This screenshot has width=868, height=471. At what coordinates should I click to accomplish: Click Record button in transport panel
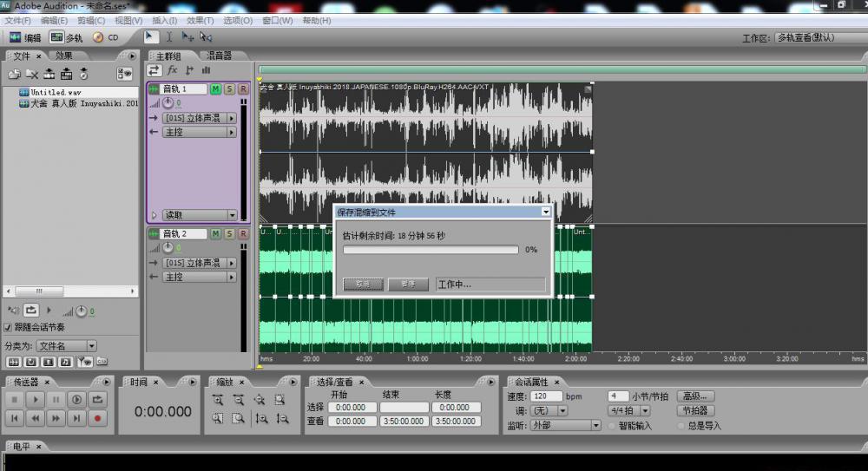(97, 418)
